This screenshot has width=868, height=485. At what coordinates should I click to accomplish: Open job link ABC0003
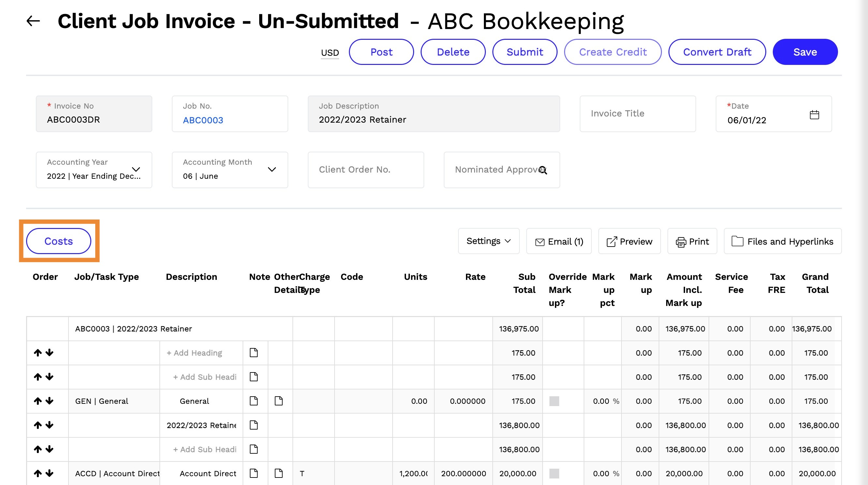point(203,120)
